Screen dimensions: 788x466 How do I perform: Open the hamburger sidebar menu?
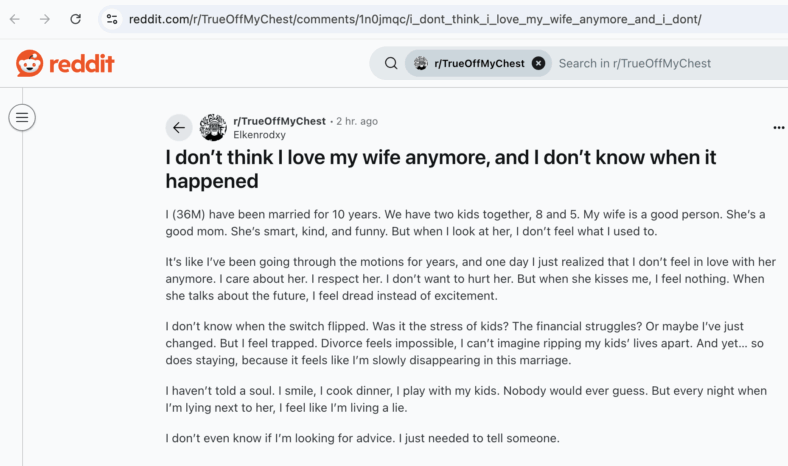pyautogui.click(x=22, y=118)
